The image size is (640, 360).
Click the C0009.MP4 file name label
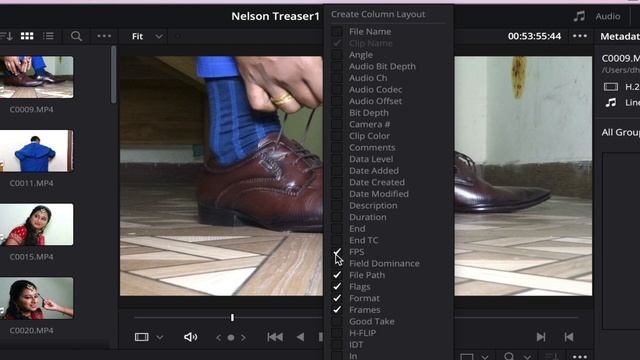pos(31,109)
